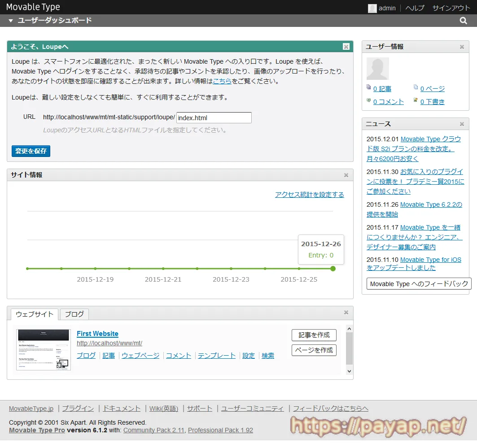Click the 0 コメント comment icon
The height and width of the screenshot is (448, 477).
coord(369,100)
